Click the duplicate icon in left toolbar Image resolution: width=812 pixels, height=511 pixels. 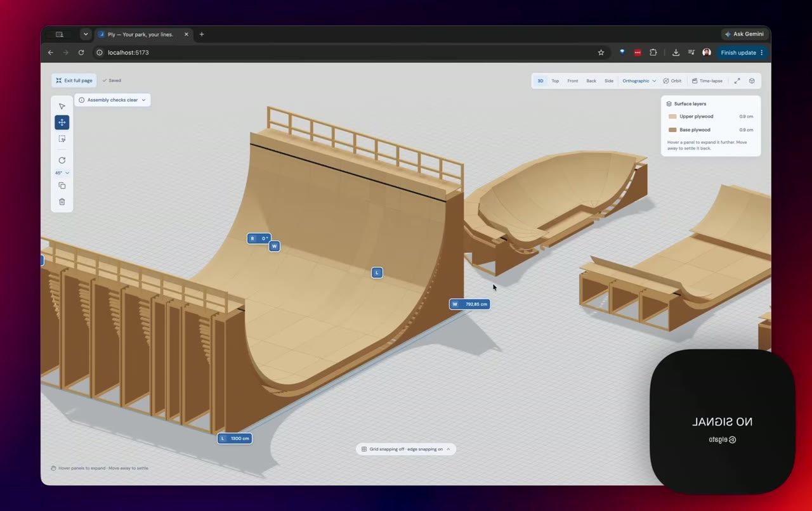coord(62,186)
